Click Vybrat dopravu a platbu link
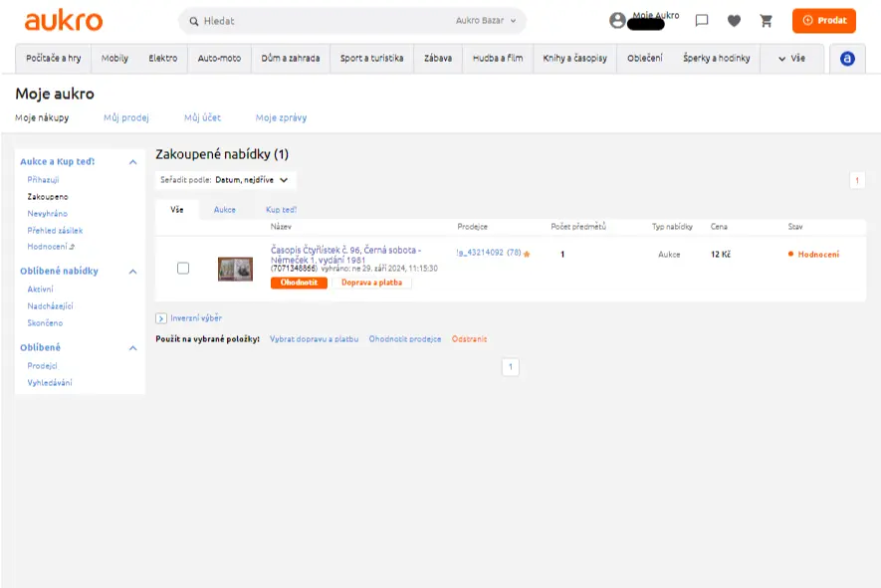Viewport: 881px width, 588px height. coord(315,339)
